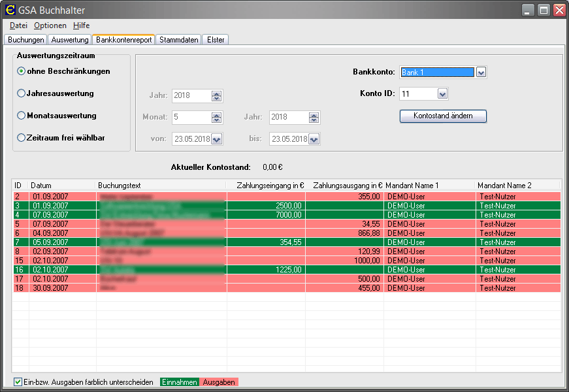Select the 1225,00 incoming payment cell
The height and width of the screenshot is (392, 569).
[x=266, y=270]
